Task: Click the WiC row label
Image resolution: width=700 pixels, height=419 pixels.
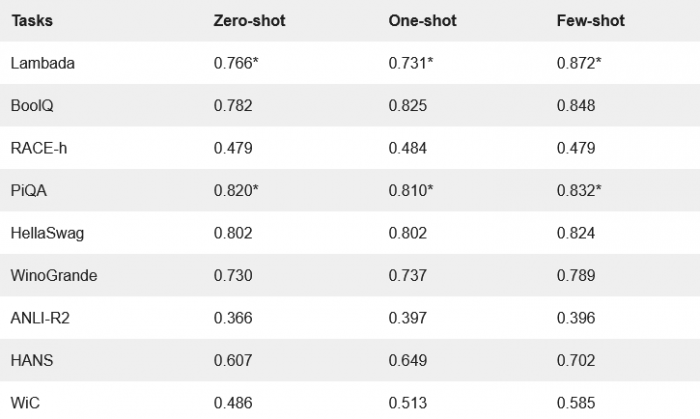Action: click(25, 402)
